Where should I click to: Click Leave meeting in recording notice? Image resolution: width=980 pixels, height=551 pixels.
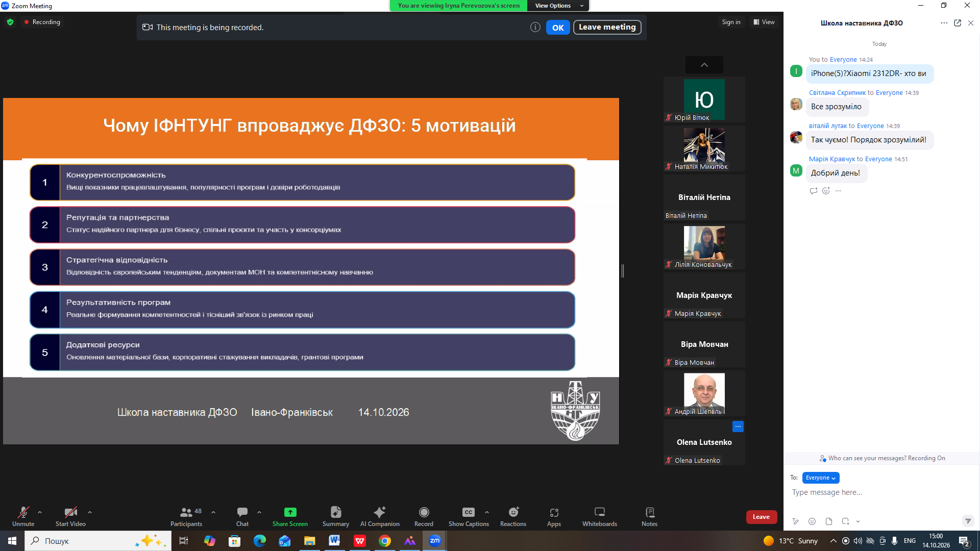pos(607,27)
